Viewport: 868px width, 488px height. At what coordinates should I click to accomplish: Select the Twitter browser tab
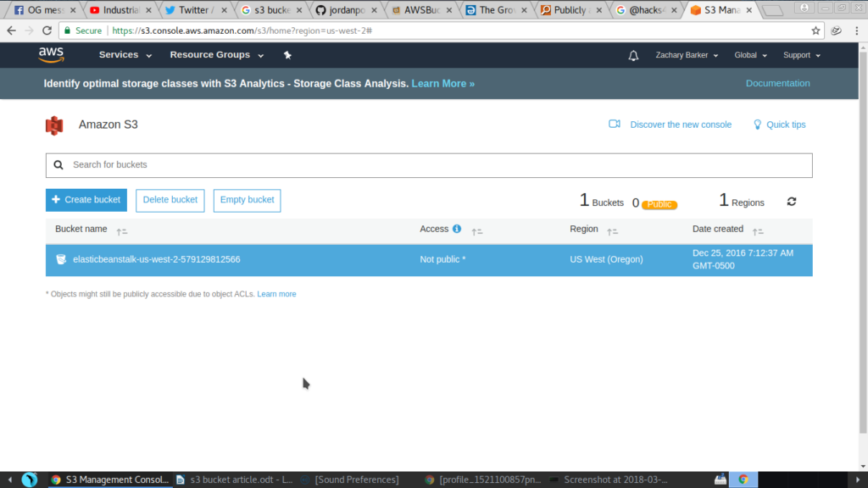[x=191, y=10]
